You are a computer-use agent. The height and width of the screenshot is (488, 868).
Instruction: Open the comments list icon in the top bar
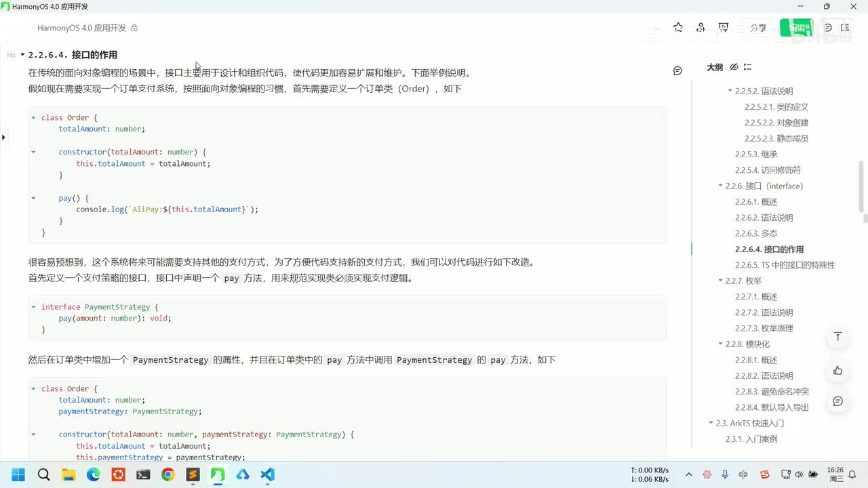tap(828, 28)
